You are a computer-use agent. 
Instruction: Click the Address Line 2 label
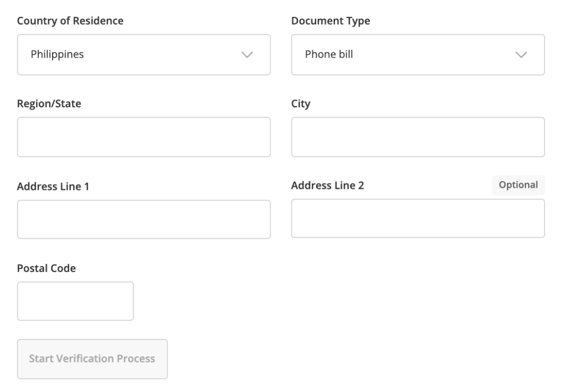coord(328,185)
